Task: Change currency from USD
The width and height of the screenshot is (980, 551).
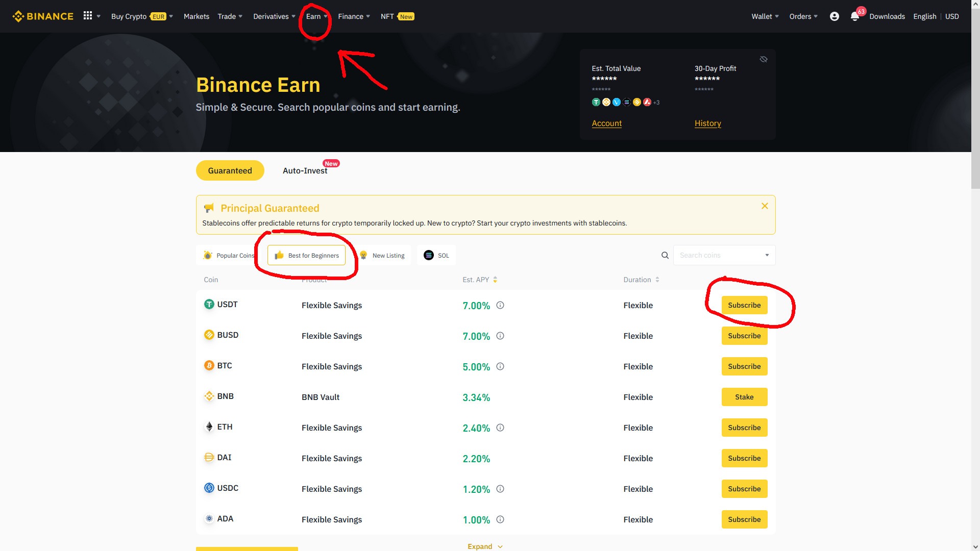Action: point(951,16)
